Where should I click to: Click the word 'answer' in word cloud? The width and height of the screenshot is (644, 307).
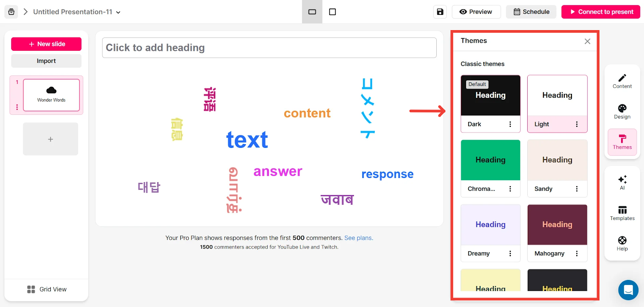pos(278,172)
